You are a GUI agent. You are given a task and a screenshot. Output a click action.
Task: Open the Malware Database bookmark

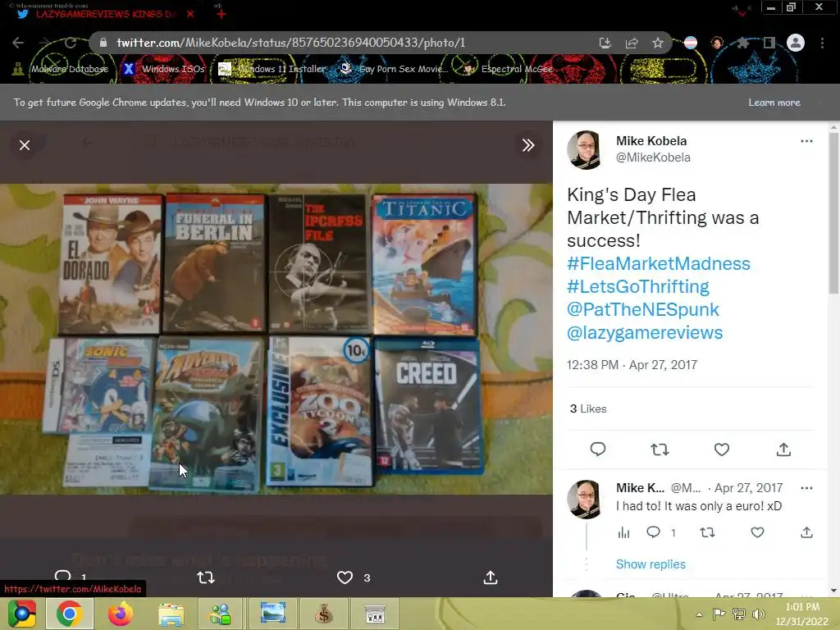pos(61,69)
